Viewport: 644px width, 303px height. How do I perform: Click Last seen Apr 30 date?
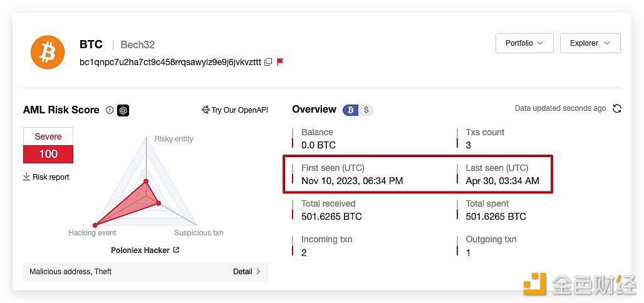(x=502, y=181)
